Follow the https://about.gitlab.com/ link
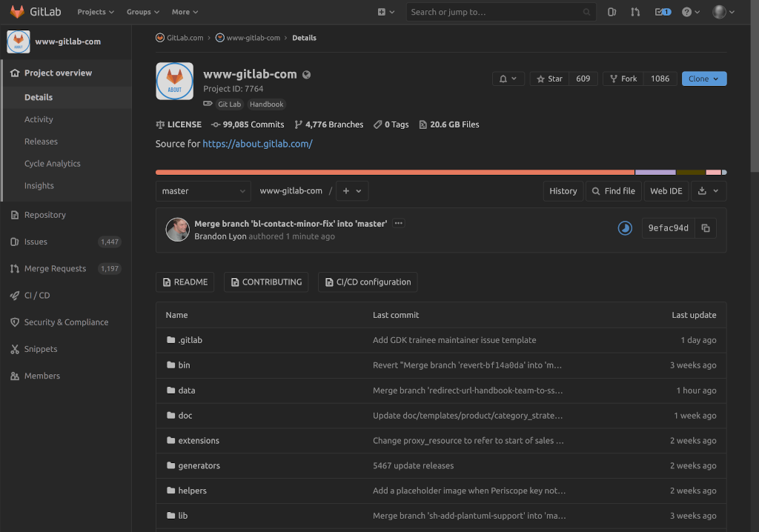Screen dimensions: 759x532 (257, 144)
